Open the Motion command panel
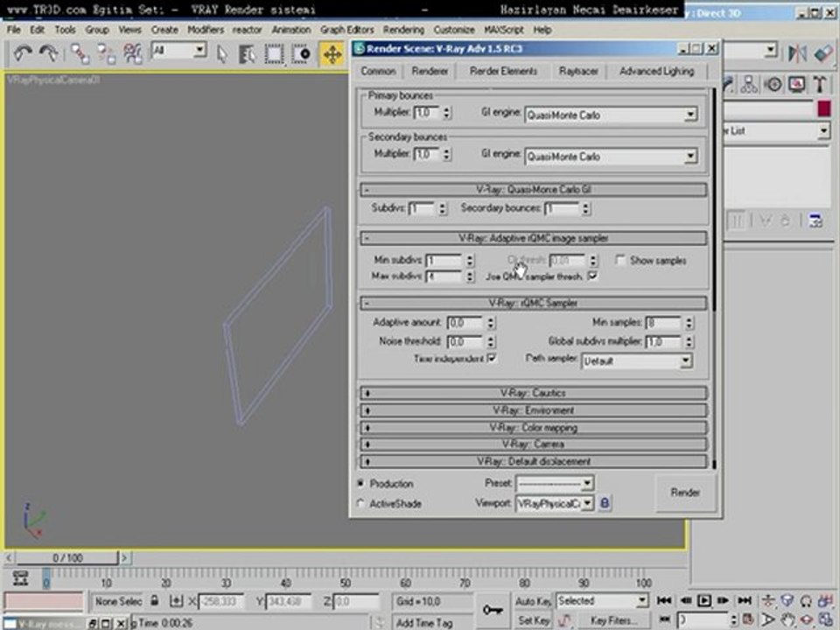 [773, 84]
